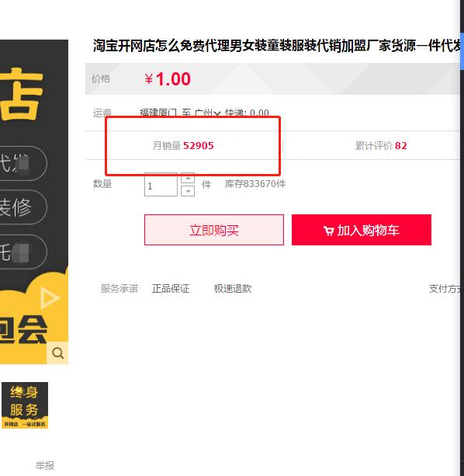Image resolution: width=464 pixels, height=476 pixels.
Task: Click the play triangle icon on banner
Action: coord(50,298)
